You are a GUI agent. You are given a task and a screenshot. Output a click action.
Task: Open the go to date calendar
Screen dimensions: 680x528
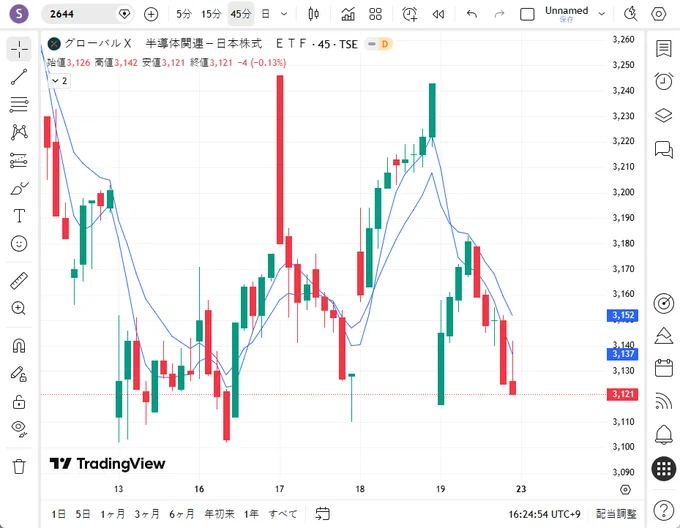[322, 514]
